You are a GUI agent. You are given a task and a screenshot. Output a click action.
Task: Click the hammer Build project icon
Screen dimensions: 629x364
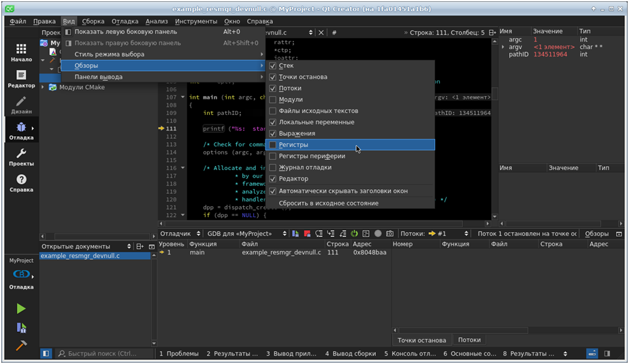21,346
